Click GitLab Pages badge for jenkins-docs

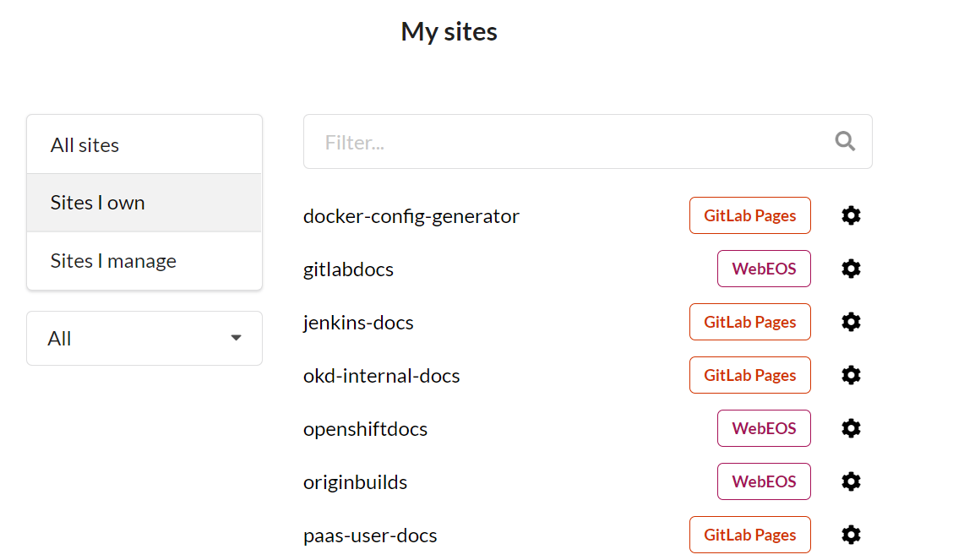[x=750, y=322]
